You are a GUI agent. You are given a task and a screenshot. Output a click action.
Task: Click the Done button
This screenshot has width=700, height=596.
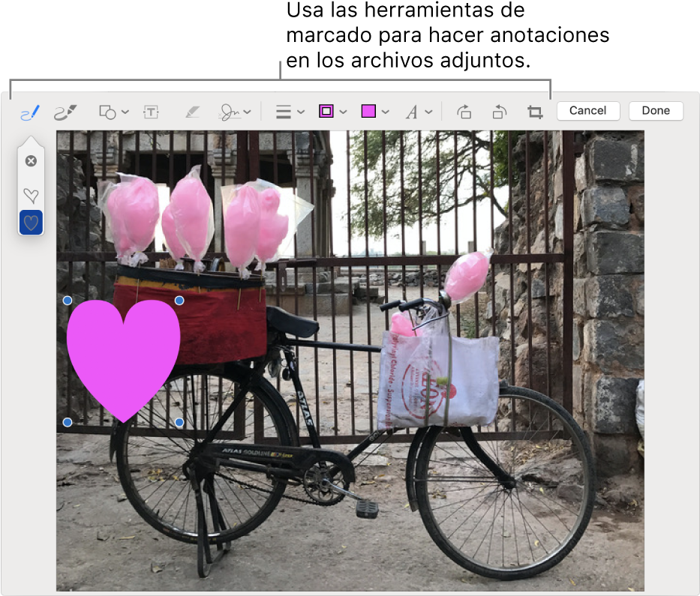click(655, 111)
